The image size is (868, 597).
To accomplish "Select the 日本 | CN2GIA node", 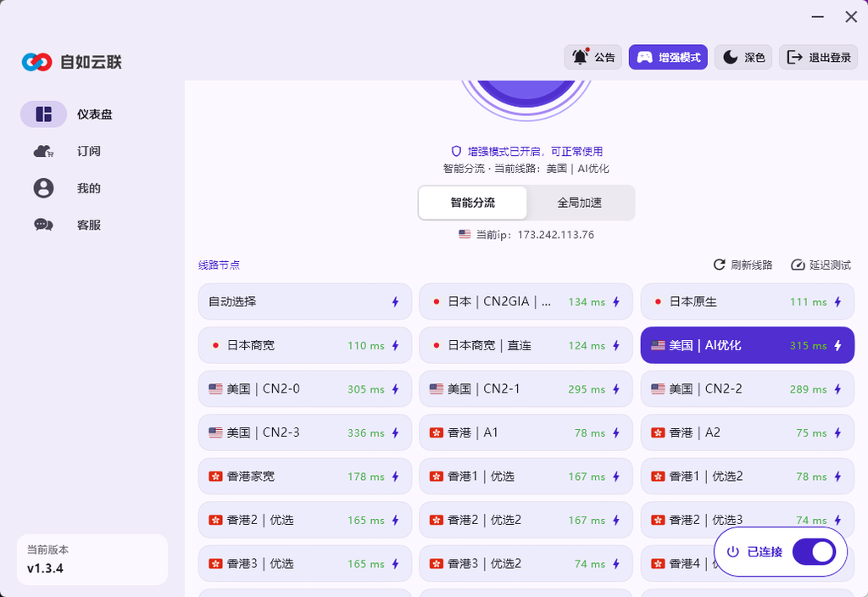I will point(526,302).
